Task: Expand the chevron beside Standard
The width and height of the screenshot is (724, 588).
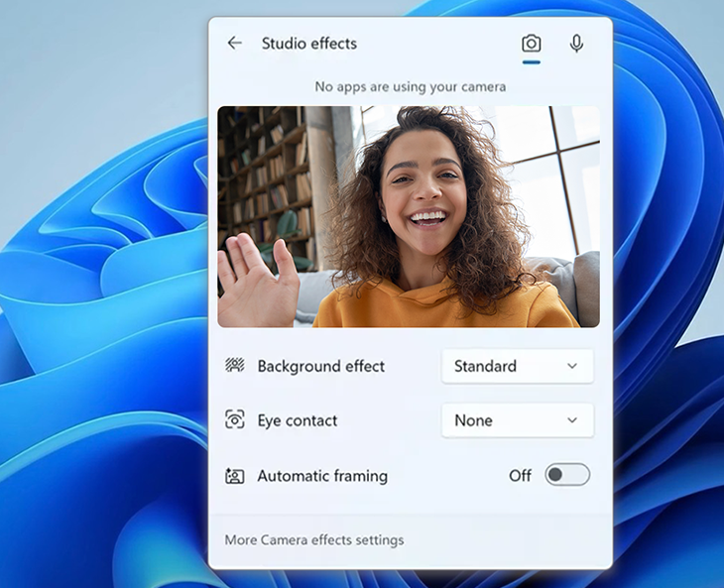Action: click(x=572, y=366)
